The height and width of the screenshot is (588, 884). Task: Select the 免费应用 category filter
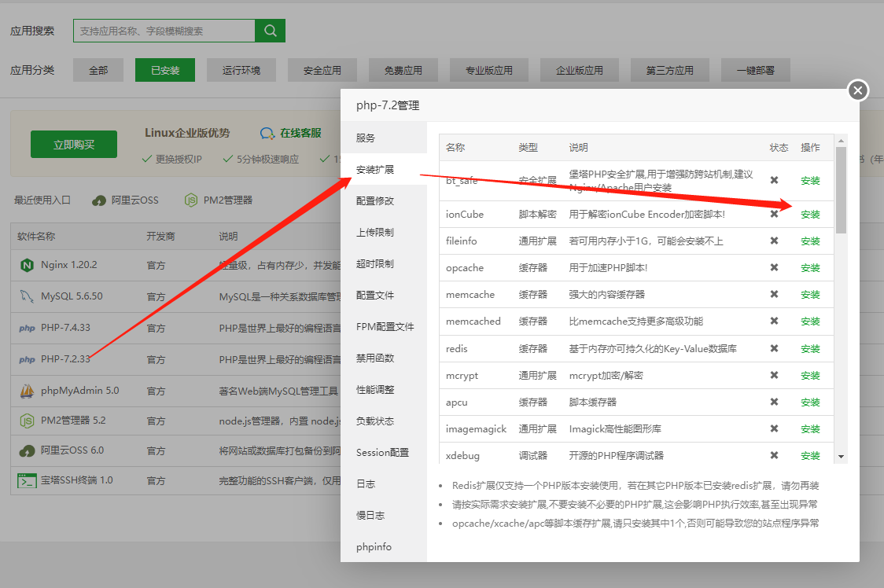click(403, 70)
